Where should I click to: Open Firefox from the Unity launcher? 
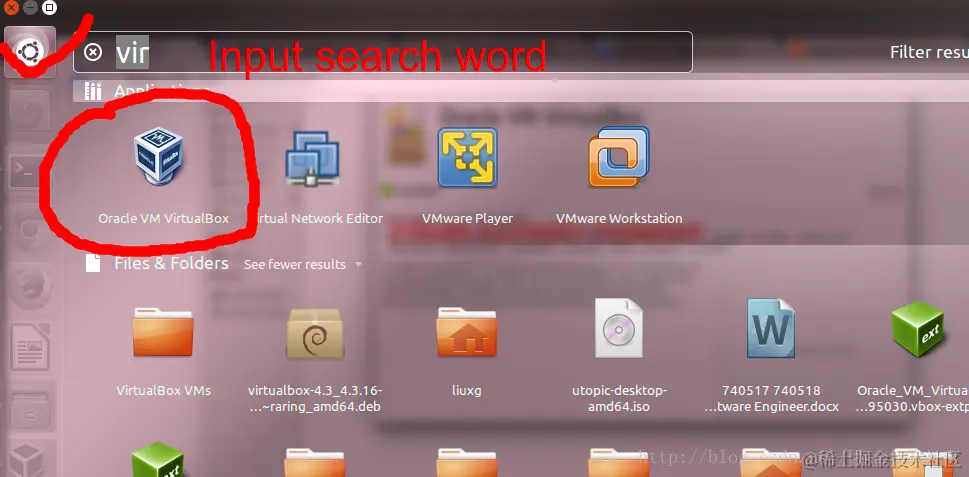[x=30, y=289]
